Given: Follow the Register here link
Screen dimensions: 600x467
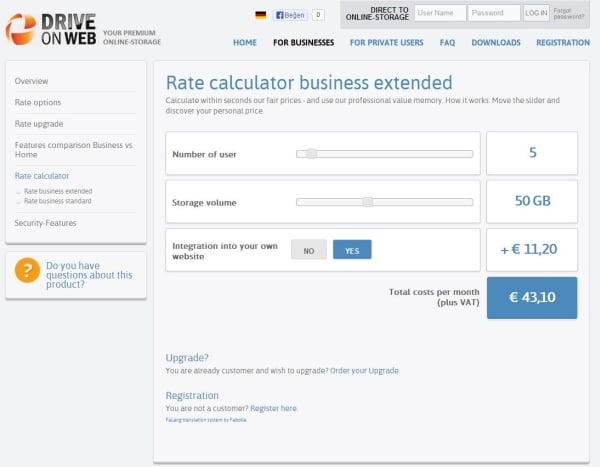Looking at the screenshot, I should 273,408.
